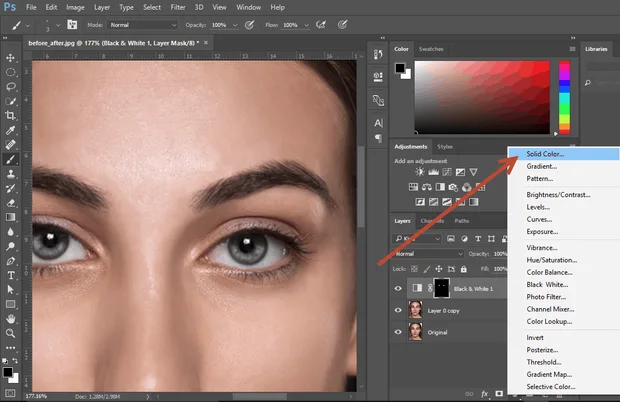Open the Character panel icon
The height and width of the screenshot is (402, 620).
pos(378,123)
